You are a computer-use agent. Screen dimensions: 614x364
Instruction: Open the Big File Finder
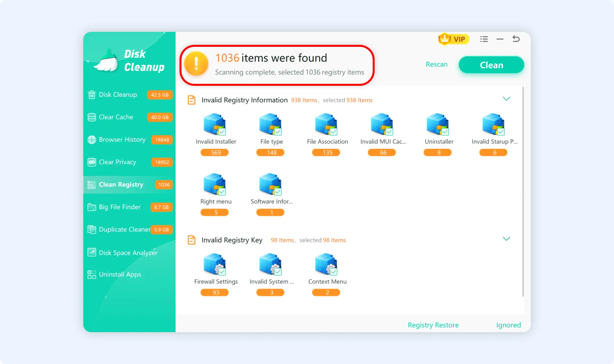coord(119,207)
